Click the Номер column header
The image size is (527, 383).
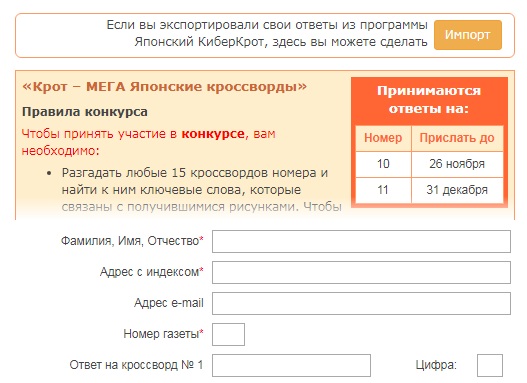[x=383, y=138]
